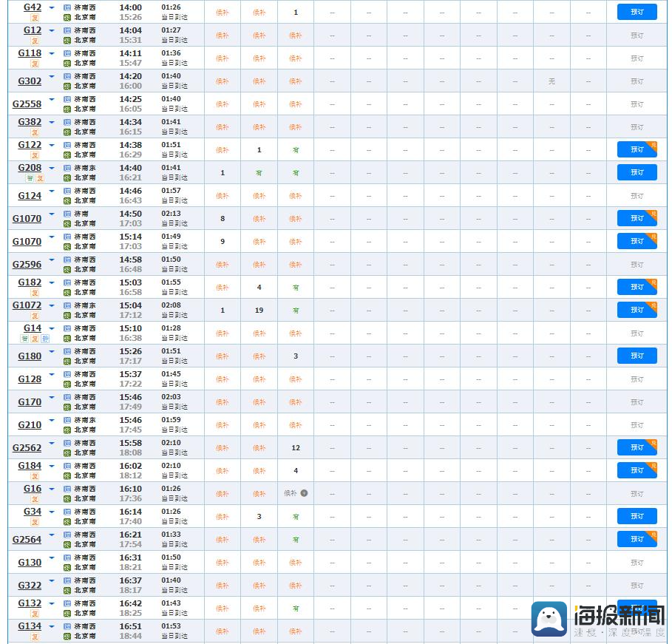Image resolution: width=672 pixels, height=644 pixels.
Task: Expand the dropdown arrow next to G2558
Action: pyautogui.click(x=52, y=100)
